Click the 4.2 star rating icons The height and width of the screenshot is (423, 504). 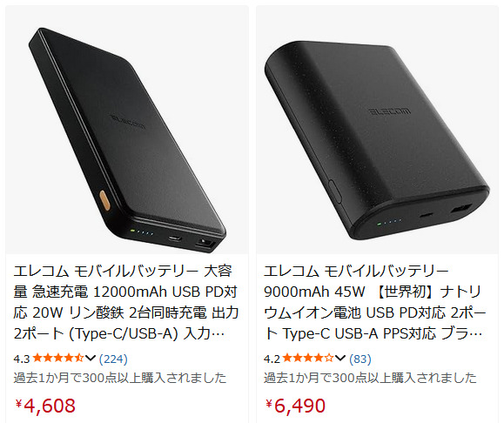pos(308,358)
